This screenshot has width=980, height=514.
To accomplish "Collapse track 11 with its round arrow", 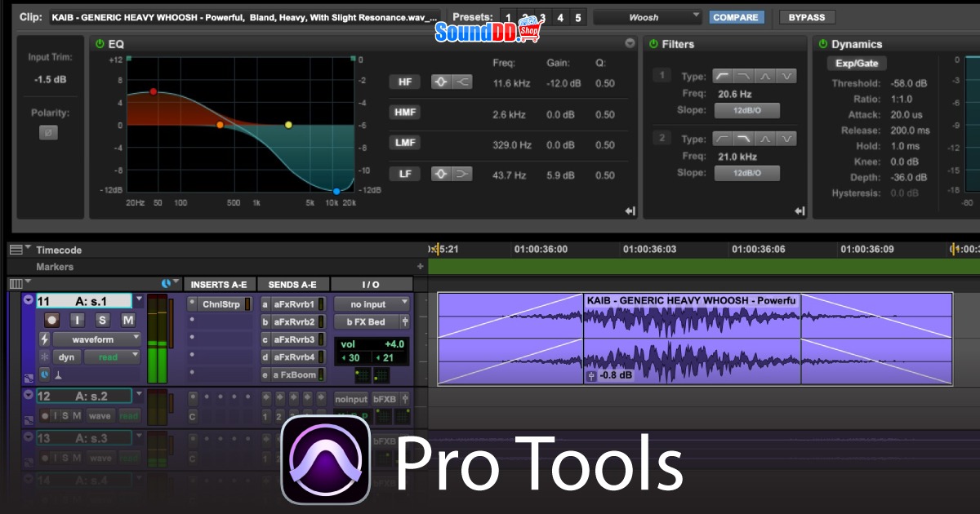I will pyautogui.click(x=29, y=300).
